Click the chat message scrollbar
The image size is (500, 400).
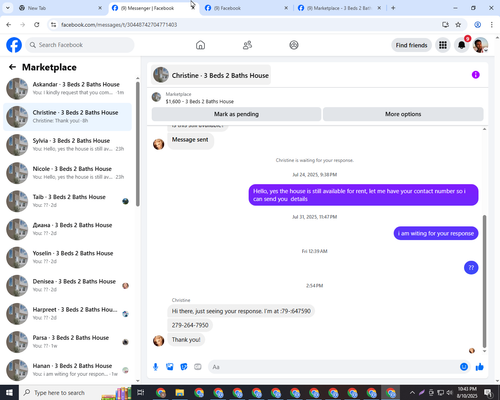[484, 281]
